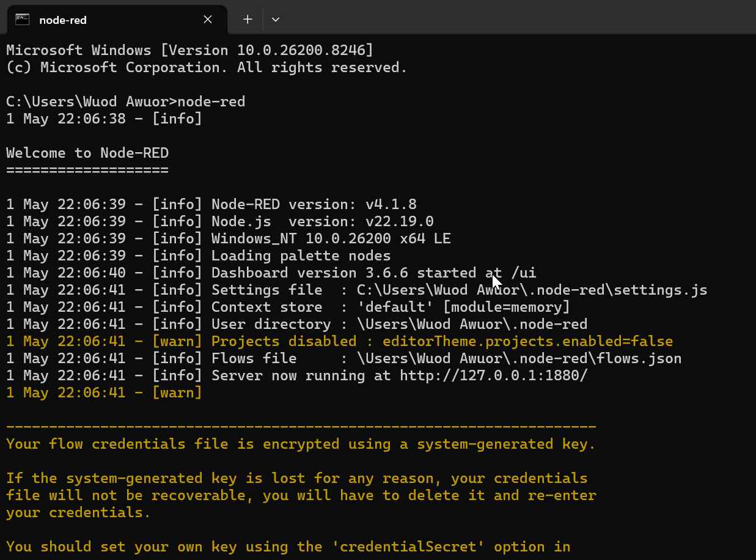Click the Microsoft Corporation copyright line
This screenshot has width=756, height=560.
[207, 67]
